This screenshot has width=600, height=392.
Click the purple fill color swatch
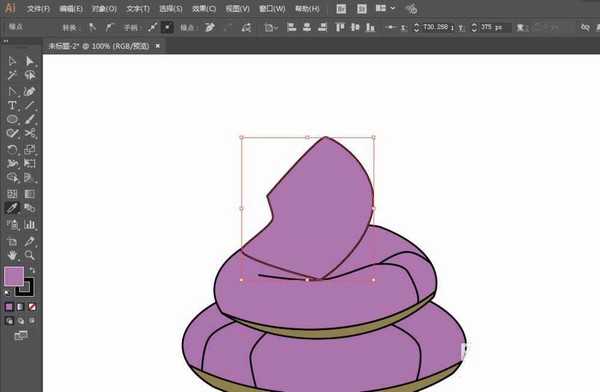pos(14,276)
